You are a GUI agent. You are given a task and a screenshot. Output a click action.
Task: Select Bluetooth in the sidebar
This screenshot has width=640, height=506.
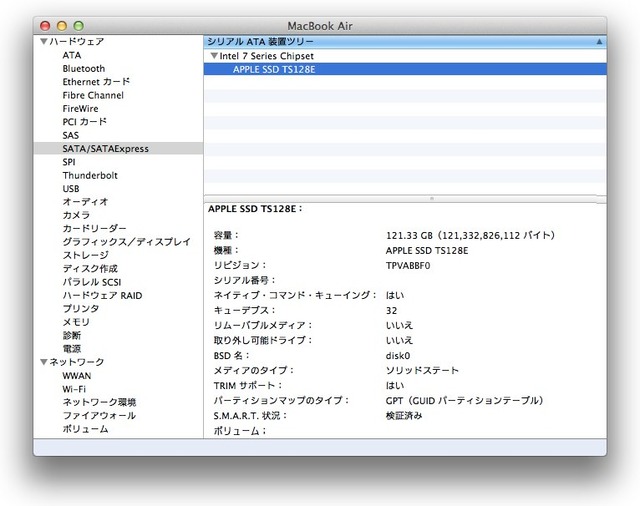[84, 69]
